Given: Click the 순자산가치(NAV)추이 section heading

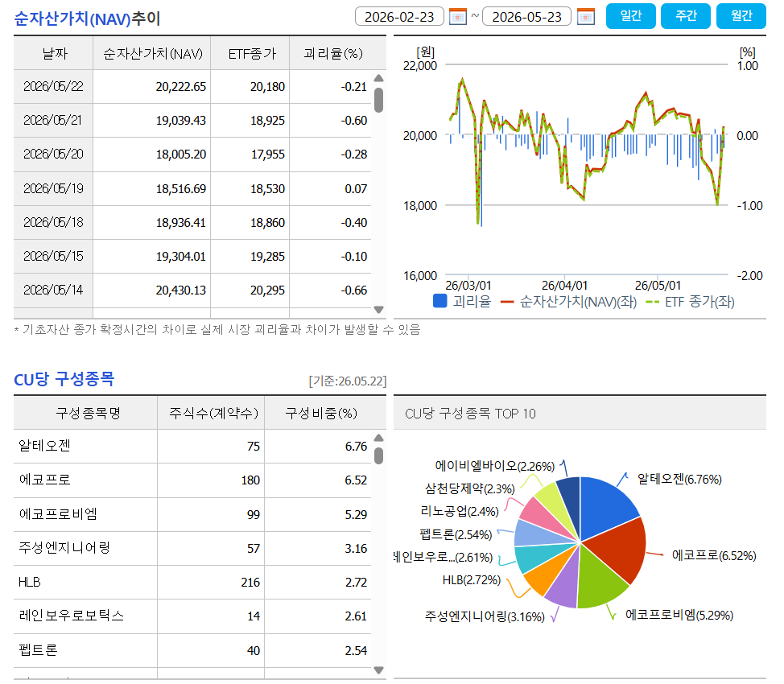Looking at the screenshot, I should [87, 19].
